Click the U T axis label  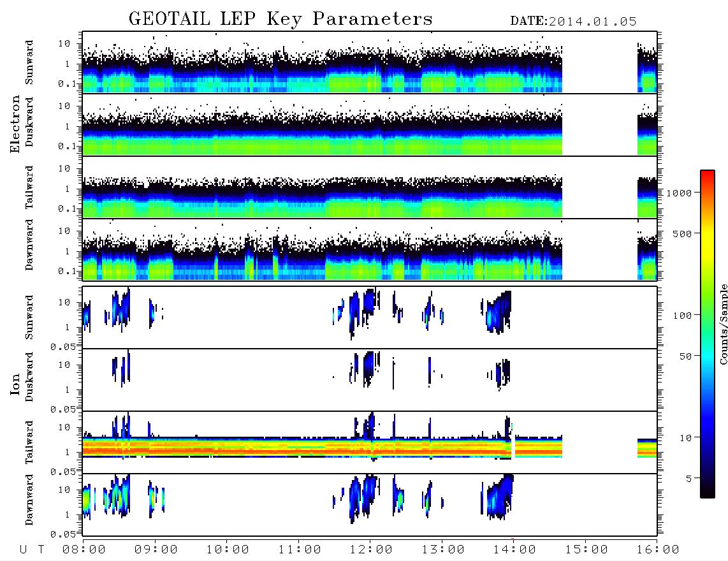point(32,550)
